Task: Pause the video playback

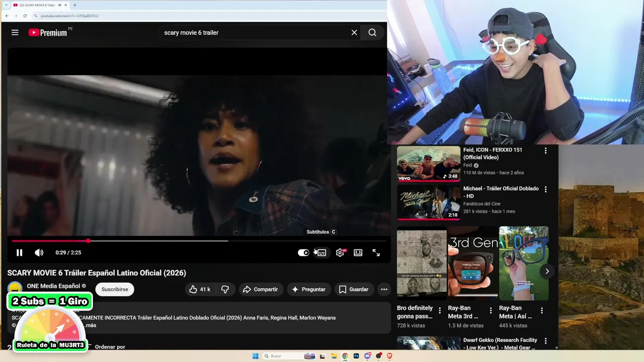Action: point(19,252)
